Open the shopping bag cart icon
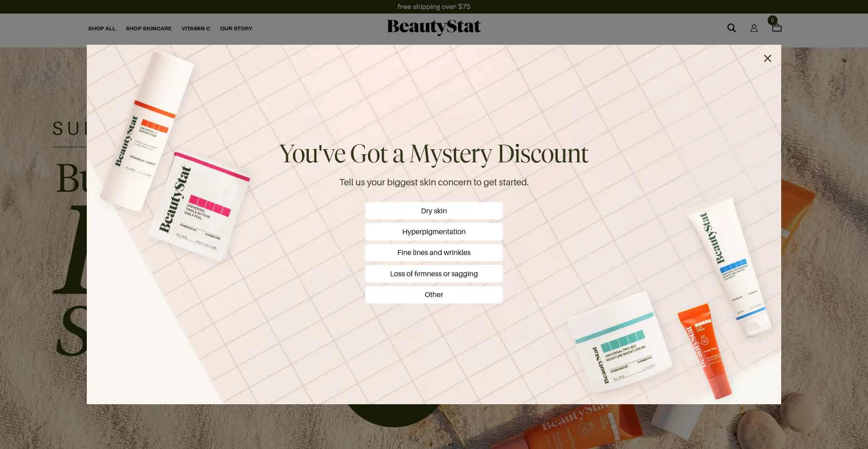 click(777, 28)
